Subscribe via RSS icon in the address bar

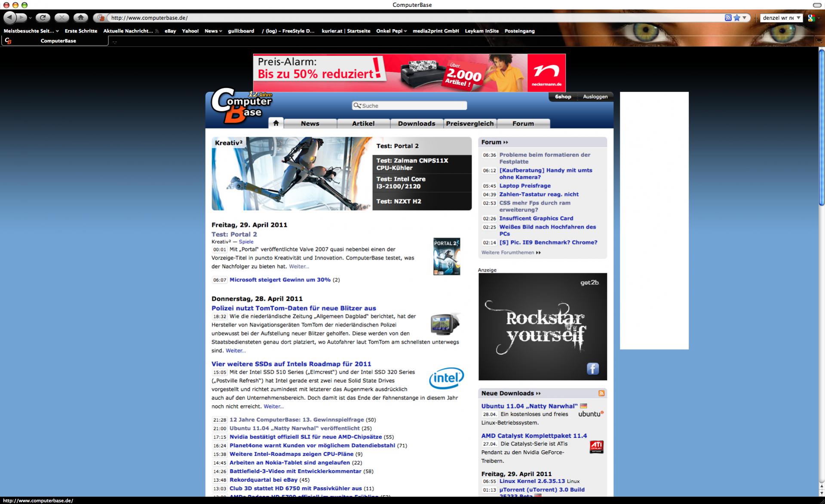pyautogui.click(x=728, y=18)
